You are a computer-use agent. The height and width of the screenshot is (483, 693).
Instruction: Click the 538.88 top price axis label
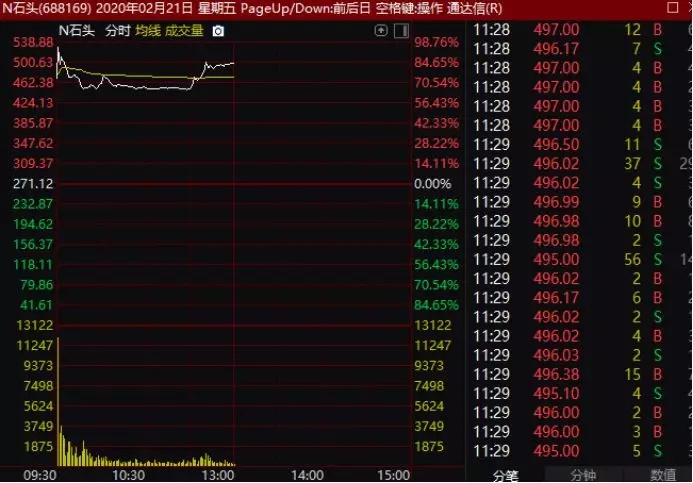point(33,42)
